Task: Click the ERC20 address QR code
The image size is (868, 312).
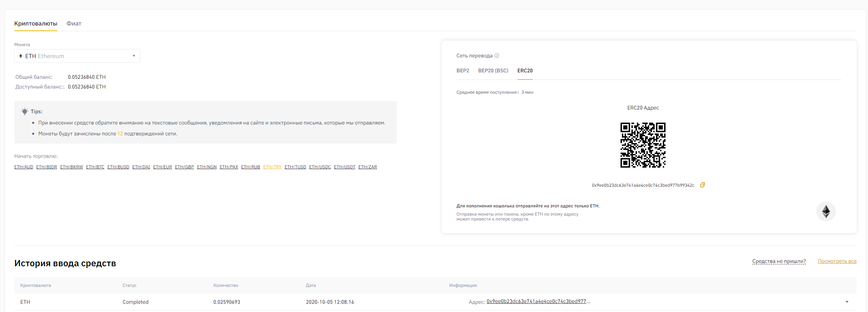Action: click(x=643, y=145)
